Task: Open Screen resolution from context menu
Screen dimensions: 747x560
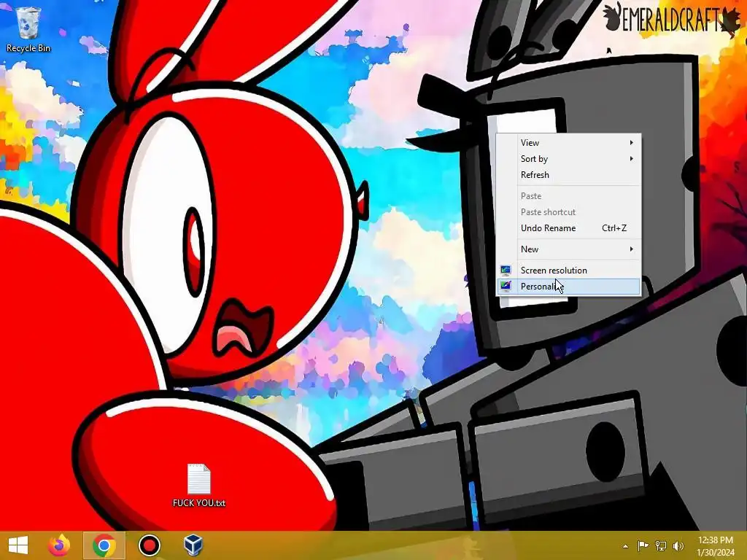Action: [x=569, y=271]
